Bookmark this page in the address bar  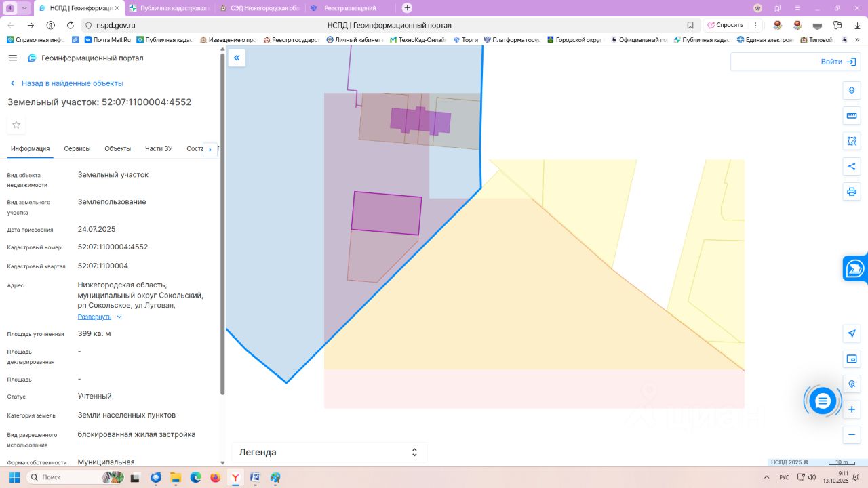coord(690,25)
